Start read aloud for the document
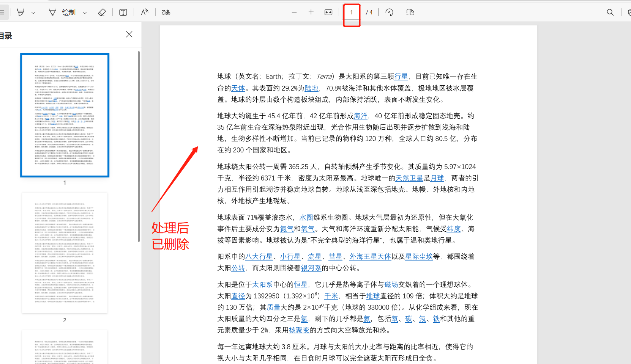 click(145, 12)
